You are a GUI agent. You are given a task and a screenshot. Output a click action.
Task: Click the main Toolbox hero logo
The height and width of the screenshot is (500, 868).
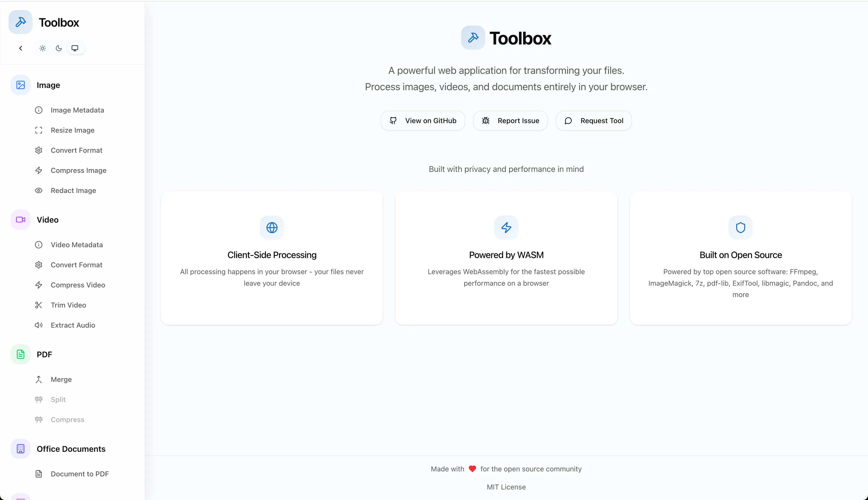tap(473, 38)
